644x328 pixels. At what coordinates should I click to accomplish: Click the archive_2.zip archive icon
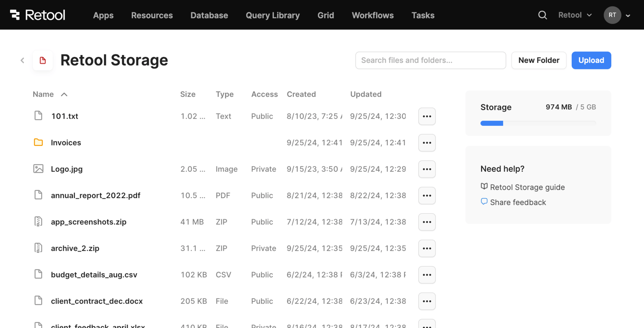tap(38, 248)
